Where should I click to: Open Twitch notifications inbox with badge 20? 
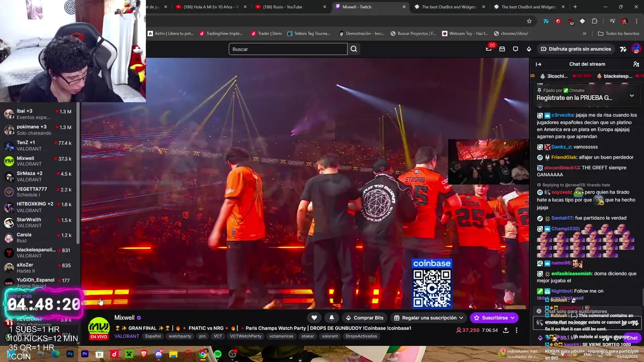489,48
